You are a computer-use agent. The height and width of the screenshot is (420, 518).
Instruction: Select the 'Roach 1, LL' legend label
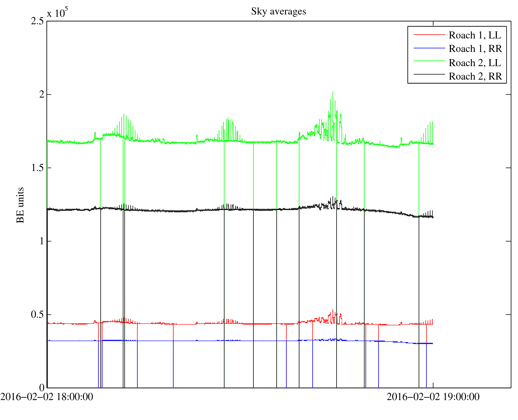point(475,35)
